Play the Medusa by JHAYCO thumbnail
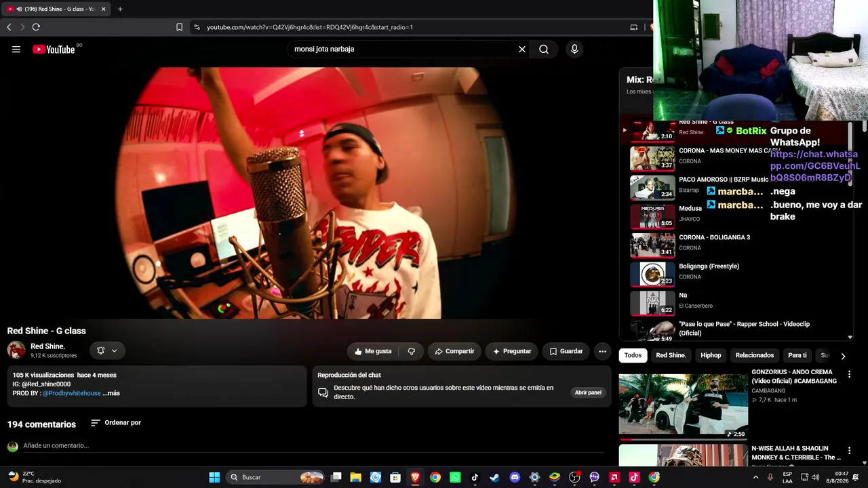This screenshot has width=868, height=488. pyautogui.click(x=652, y=217)
